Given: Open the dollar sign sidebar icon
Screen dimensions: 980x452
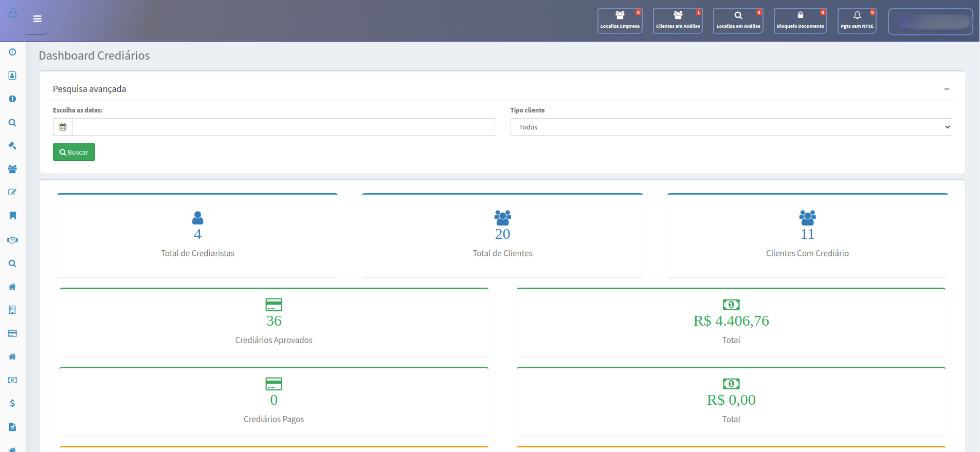Looking at the screenshot, I should (x=12, y=403).
